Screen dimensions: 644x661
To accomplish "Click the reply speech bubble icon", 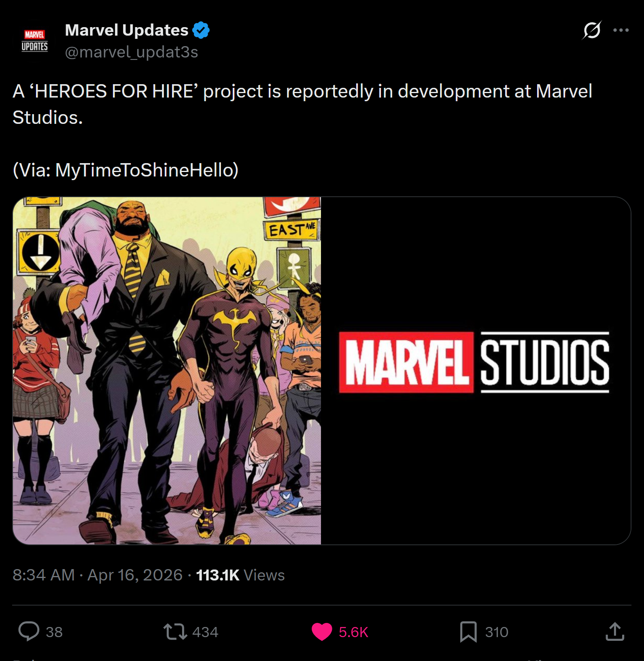I will click(29, 631).
